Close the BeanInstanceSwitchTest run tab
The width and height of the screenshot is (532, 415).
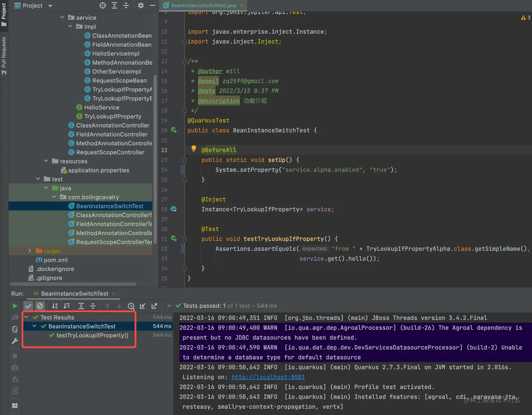[x=113, y=294]
